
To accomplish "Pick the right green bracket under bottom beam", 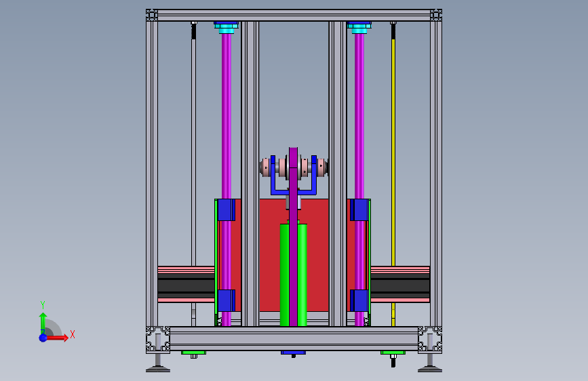I will pyautogui.click(x=393, y=353).
